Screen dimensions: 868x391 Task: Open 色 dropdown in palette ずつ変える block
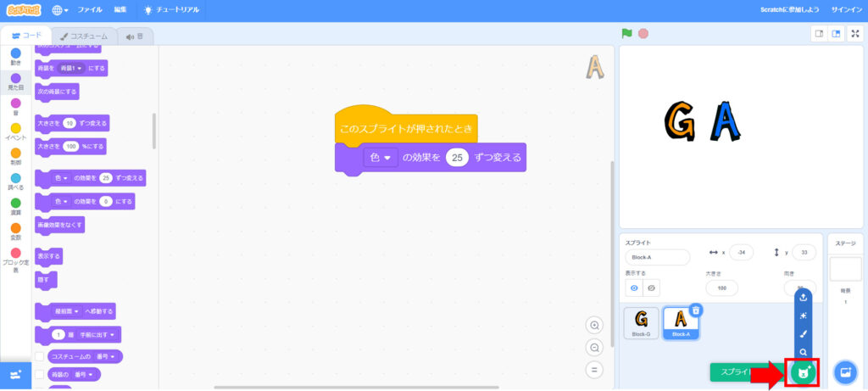pos(61,178)
